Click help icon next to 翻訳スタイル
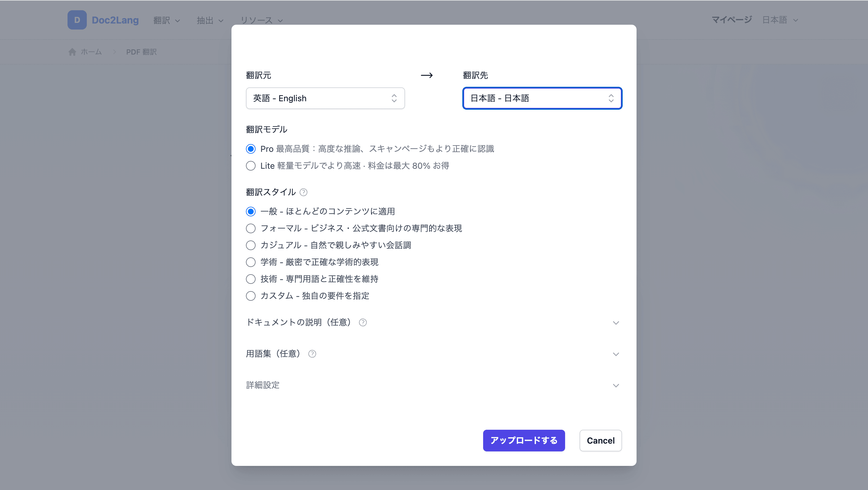Image resolution: width=868 pixels, height=490 pixels. [303, 192]
